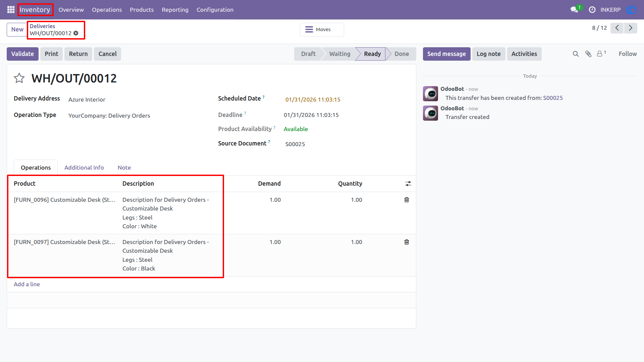
Task: Open the attachments paperclip icon
Action: coord(588,54)
